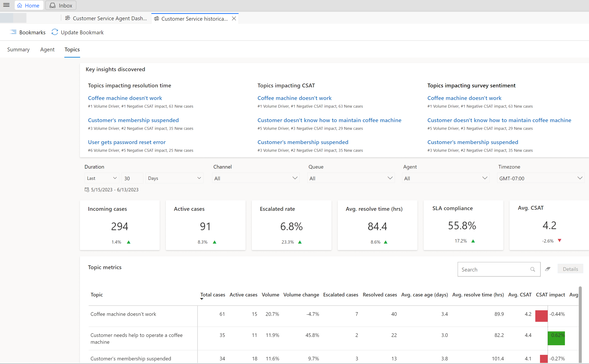Screen dimensions: 589x364
Task: Open maintain coffee machine link under CSAT
Action: pos(329,120)
